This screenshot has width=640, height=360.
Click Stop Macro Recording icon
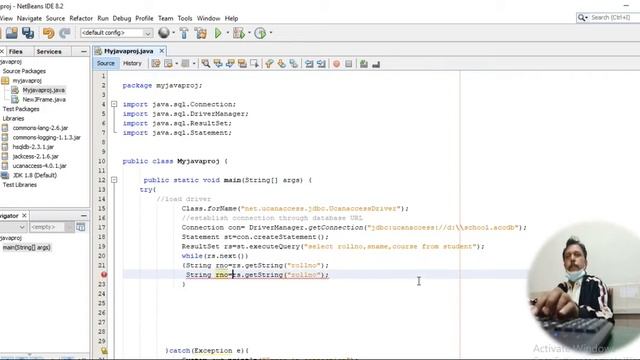coord(349,64)
